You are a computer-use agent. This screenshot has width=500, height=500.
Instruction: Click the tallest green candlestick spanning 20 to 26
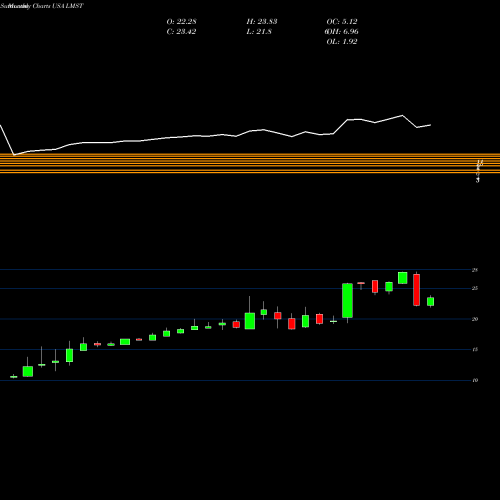347,301
